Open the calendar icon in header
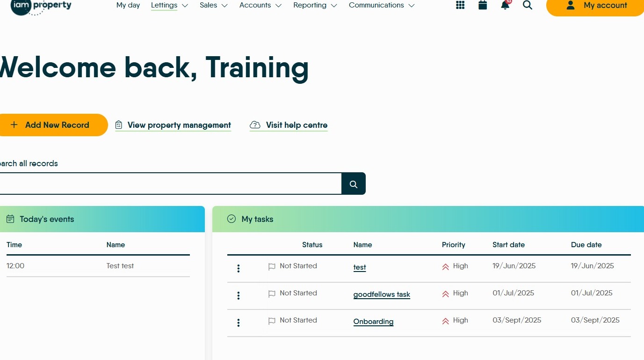 [x=483, y=5]
